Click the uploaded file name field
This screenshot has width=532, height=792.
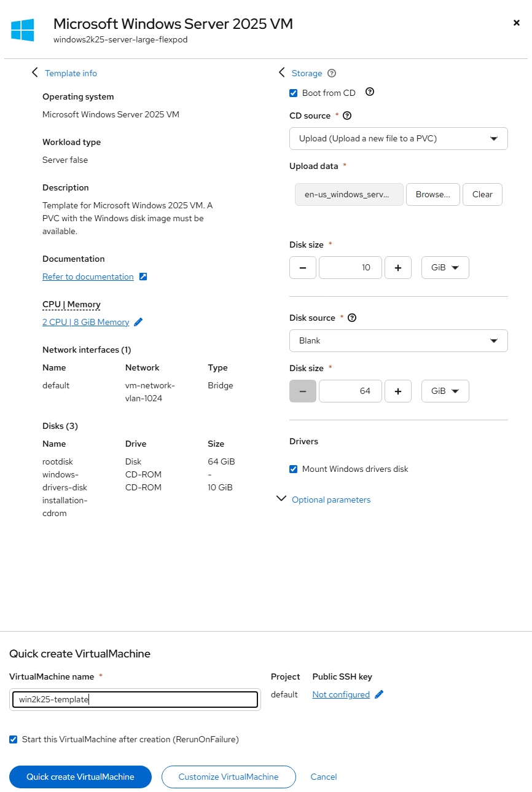pos(349,194)
